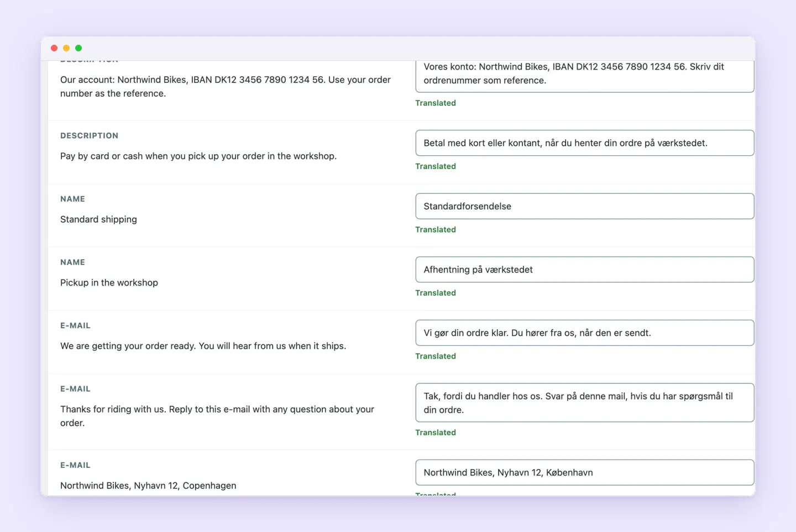Minimize the window with the yellow button
Screen dimensions: 796x532
(x=66, y=48)
